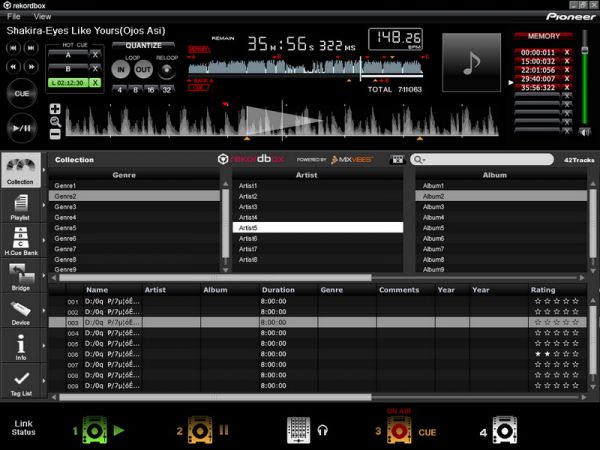The height and width of the screenshot is (450, 600).
Task: Select deck 1 player icon
Action: tap(94, 430)
